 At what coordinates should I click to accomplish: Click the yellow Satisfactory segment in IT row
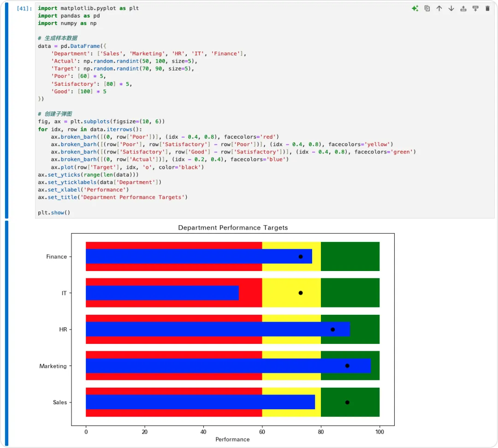pyautogui.click(x=291, y=293)
